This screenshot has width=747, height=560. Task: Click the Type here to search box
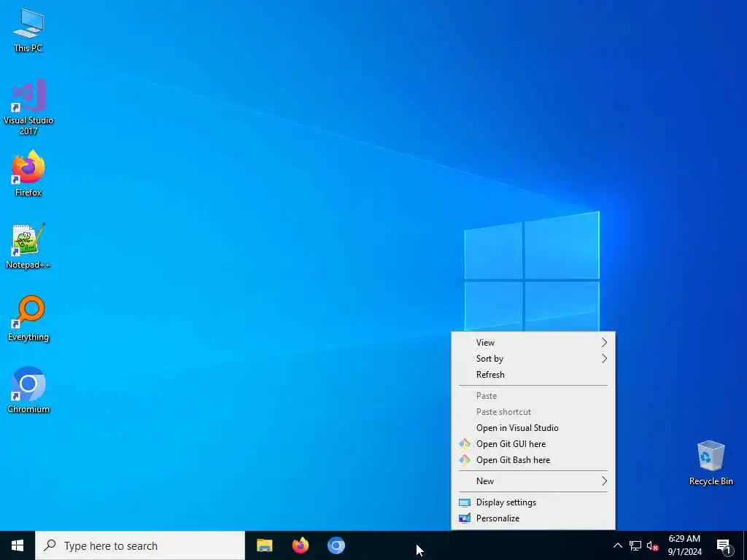point(140,545)
